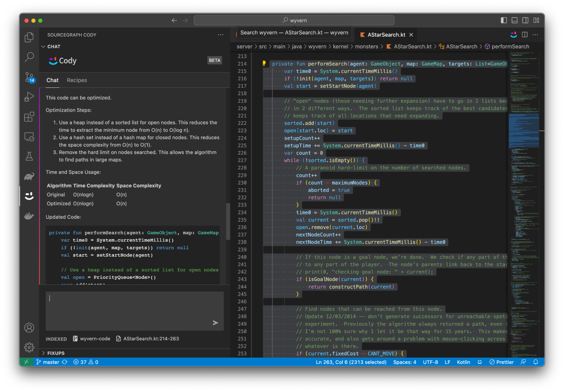Go to line via Ln 263, Col 6
The image size is (564, 392).
(351, 362)
